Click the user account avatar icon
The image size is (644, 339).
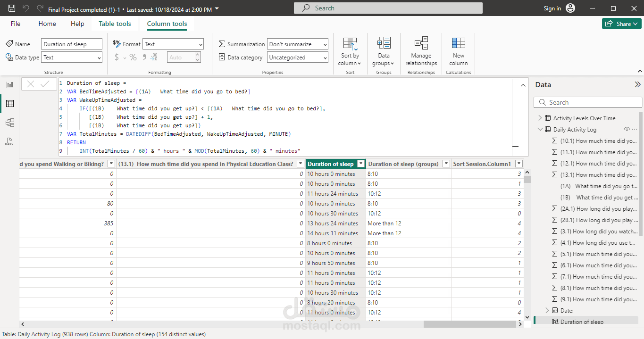pyautogui.click(x=570, y=8)
